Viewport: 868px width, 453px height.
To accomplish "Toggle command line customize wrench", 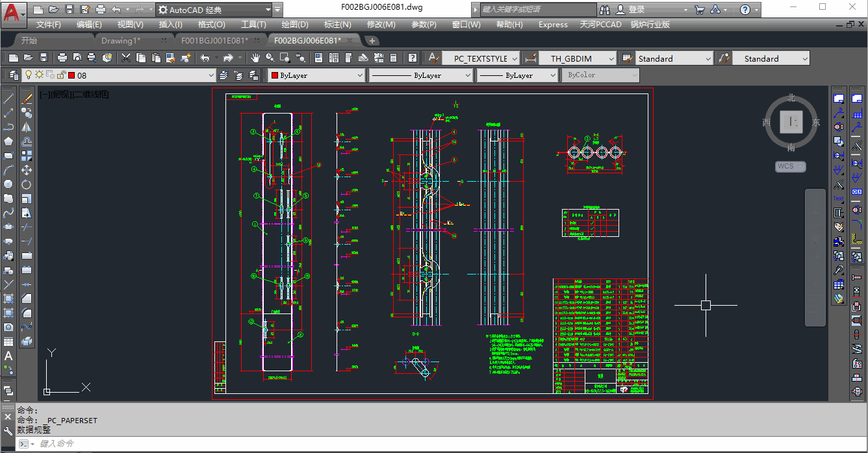I will pos(8,431).
